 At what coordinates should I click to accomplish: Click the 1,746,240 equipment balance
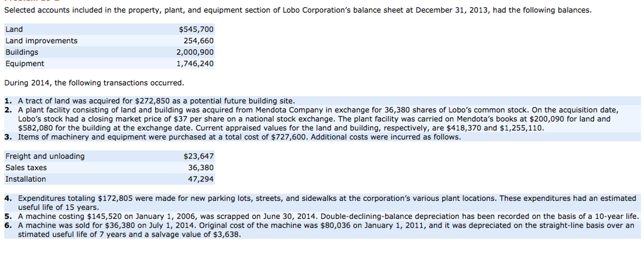click(x=195, y=64)
